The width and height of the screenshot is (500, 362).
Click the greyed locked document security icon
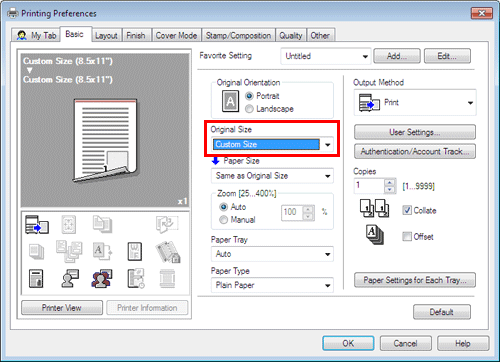(168, 252)
